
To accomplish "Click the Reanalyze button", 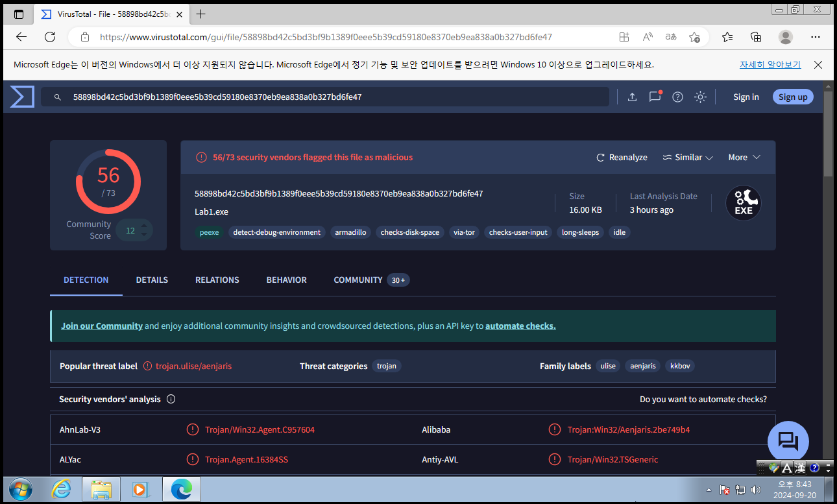I will (x=622, y=158).
